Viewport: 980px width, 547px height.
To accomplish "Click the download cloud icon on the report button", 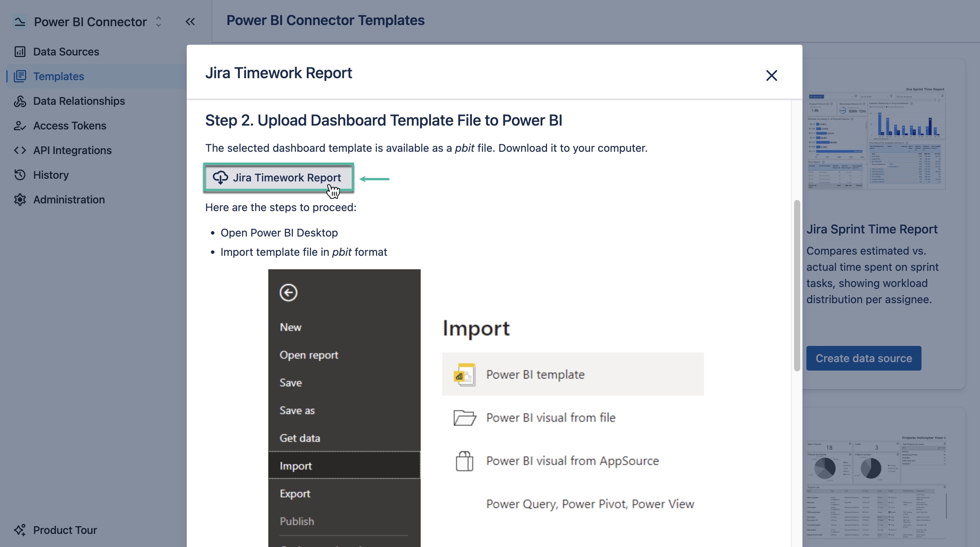I will [221, 178].
